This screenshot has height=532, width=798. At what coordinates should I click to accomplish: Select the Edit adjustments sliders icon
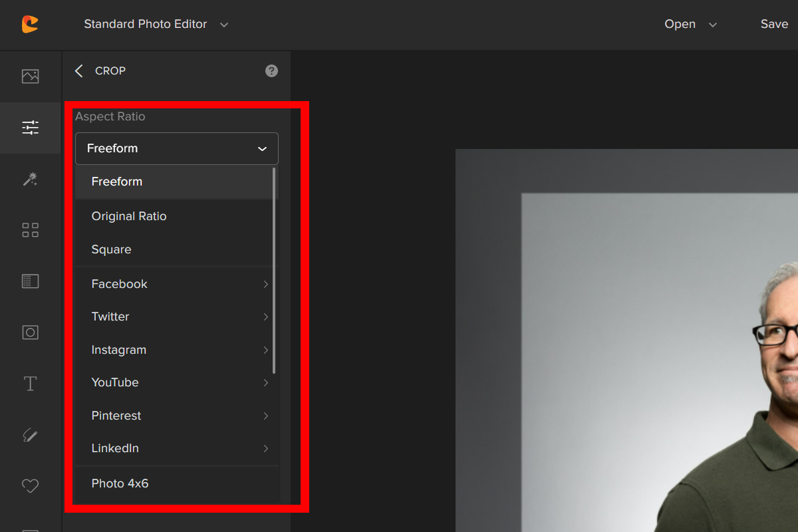[x=30, y=128]
